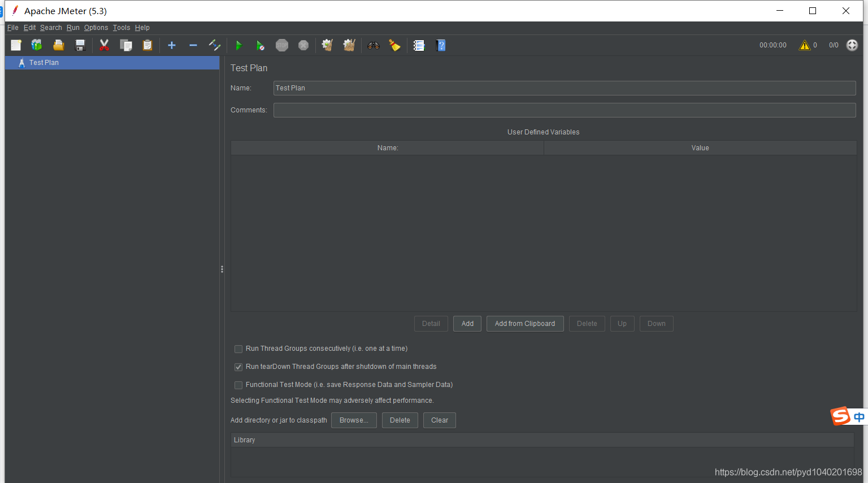Enable Functional Test Mode checkbox
The width and height of the screenshot is (868, 483).
(238, 385)
